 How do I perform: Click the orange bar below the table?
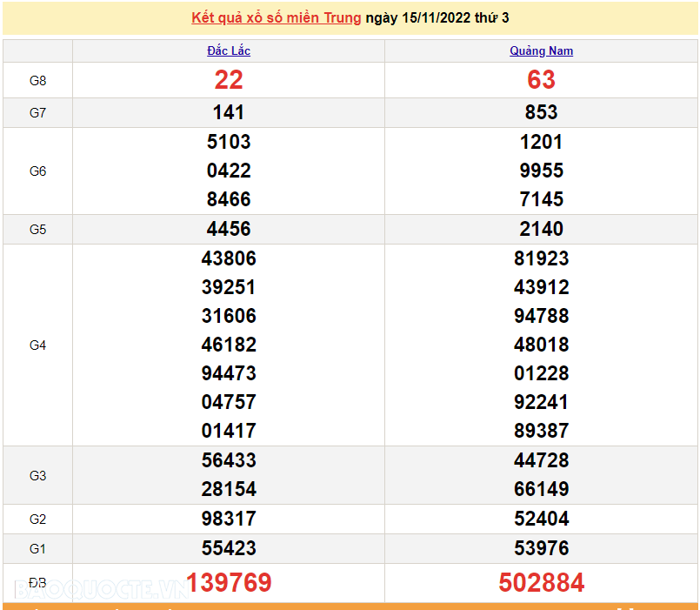click(350, 605)
